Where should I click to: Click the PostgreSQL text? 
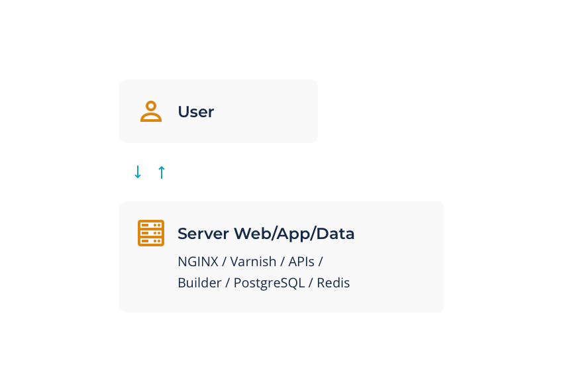coord(270,283)
